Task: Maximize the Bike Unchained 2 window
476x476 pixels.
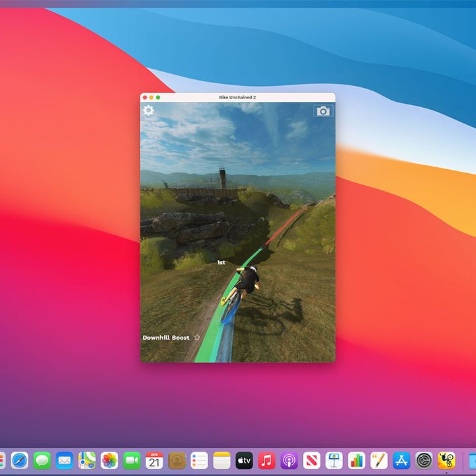Action: click(158, 97)
